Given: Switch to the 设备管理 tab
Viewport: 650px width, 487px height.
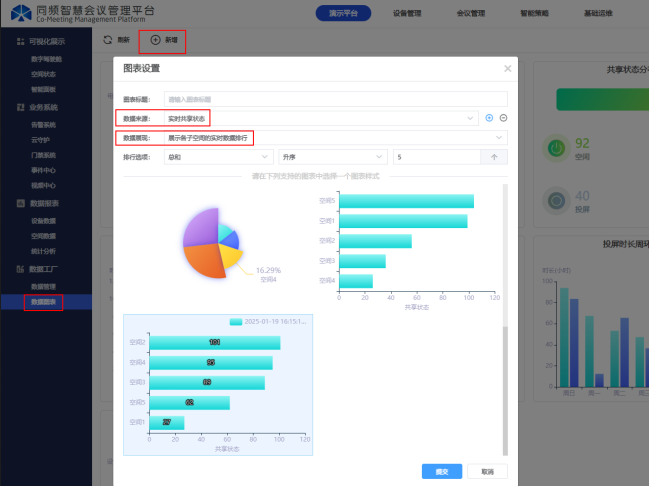Looking at the screenshot, I should click(407, 14).
